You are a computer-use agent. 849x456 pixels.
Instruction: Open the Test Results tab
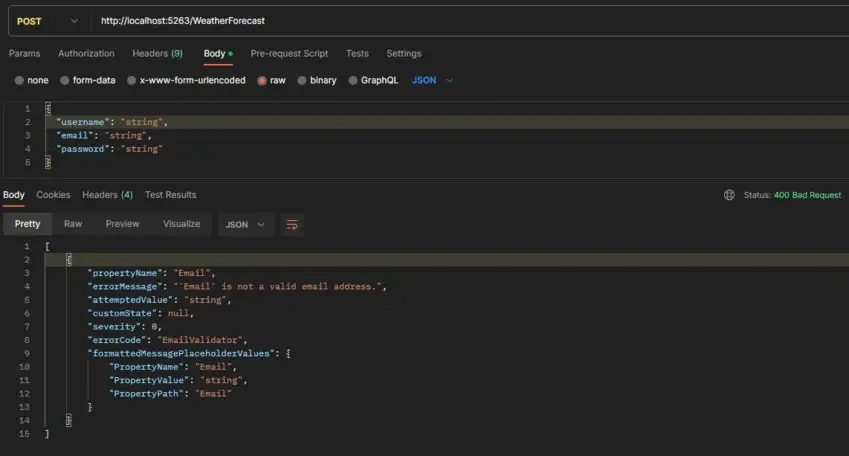171,195
